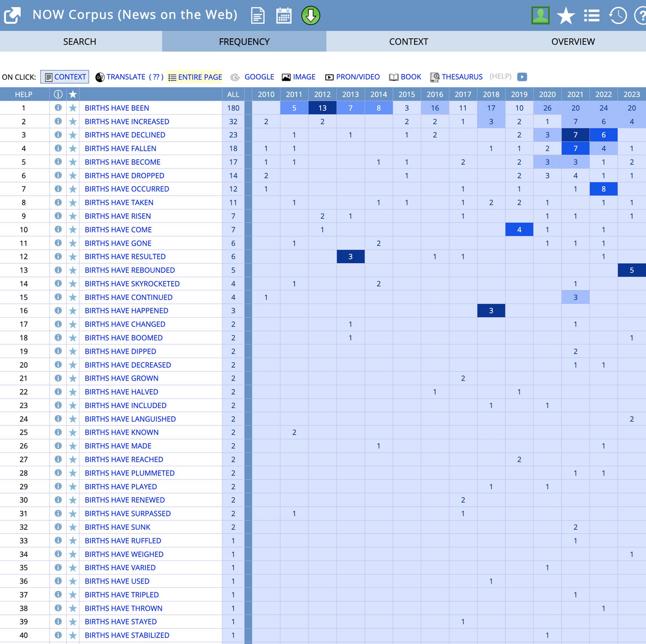This screenshot has width=646, height=644.
Task: Click the ALL column header
Action: click(x=233, y=94)
